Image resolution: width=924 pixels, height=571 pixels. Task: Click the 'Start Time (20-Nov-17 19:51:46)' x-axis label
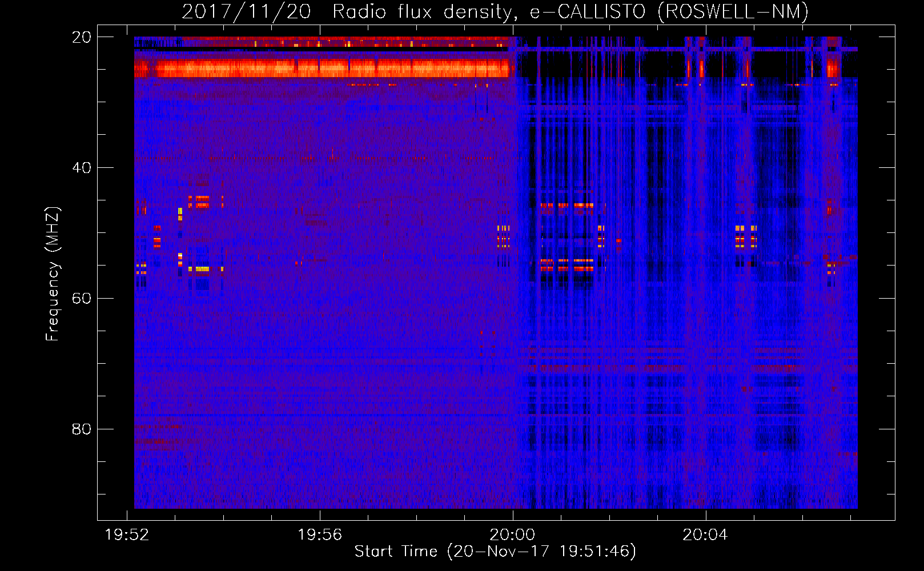click(495, 552)
